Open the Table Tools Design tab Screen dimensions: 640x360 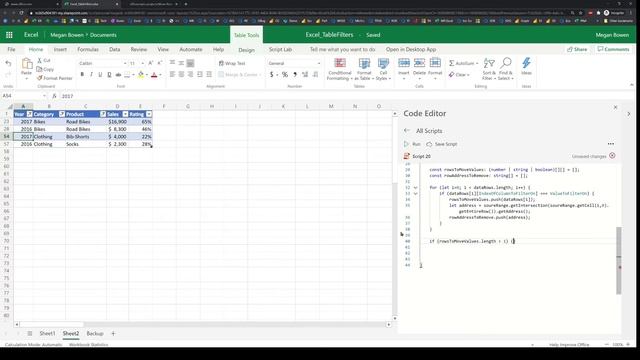click(247, 50)
